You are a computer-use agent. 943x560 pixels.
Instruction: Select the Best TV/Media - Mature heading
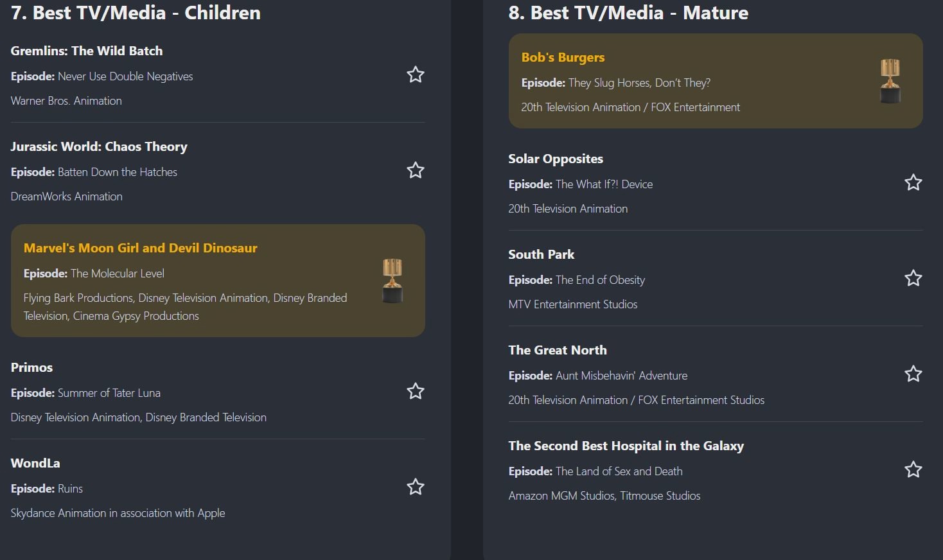[628, 13]
